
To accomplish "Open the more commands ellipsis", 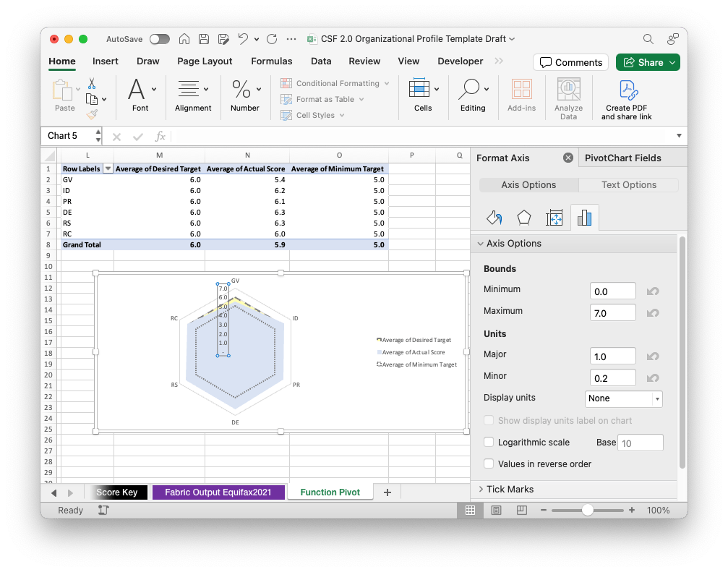I will click(291, 39).
